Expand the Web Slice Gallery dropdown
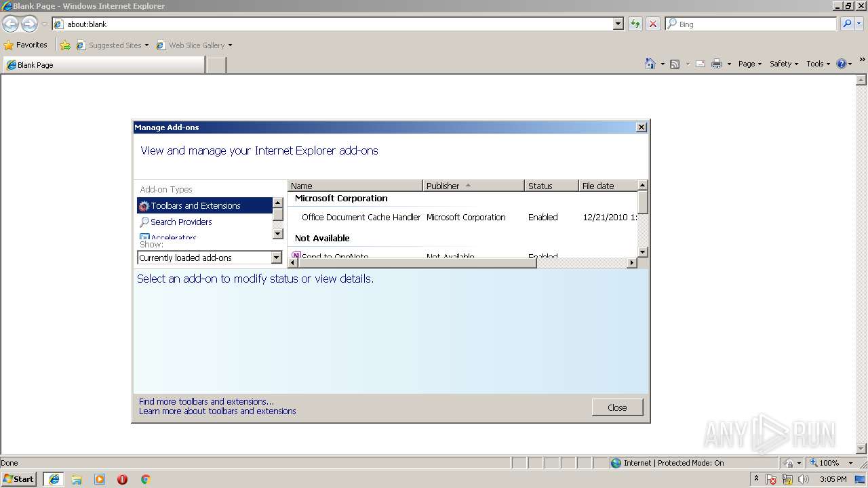The height and width of the screenshot is (488, 868). 230,45
